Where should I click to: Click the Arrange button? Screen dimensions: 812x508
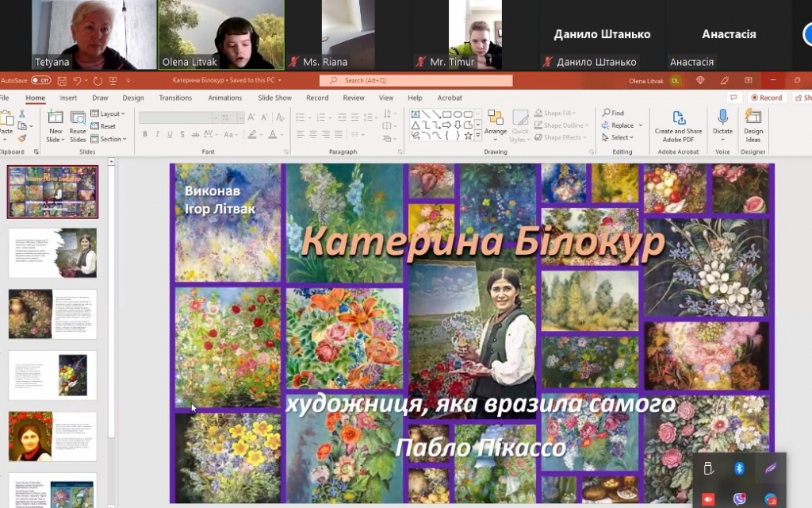click(496, 125)
